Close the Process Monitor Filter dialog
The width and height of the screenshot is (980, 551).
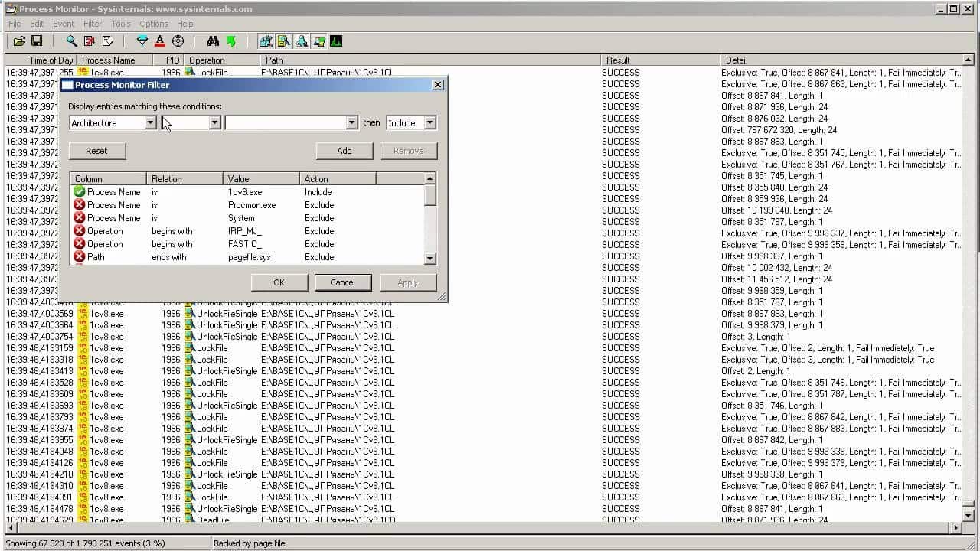coord(438,85)
